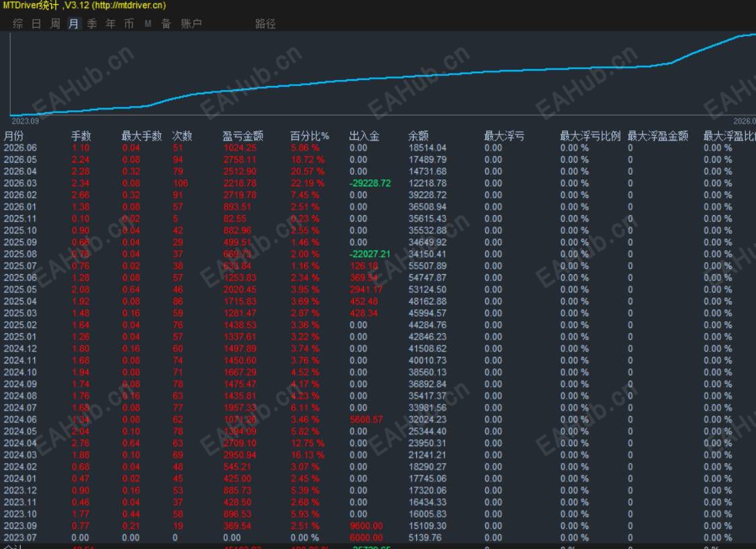Click the 2023.09 chart start date label
Image resolution: width=756 pixels, height=549 pixels.
point(25,121)
